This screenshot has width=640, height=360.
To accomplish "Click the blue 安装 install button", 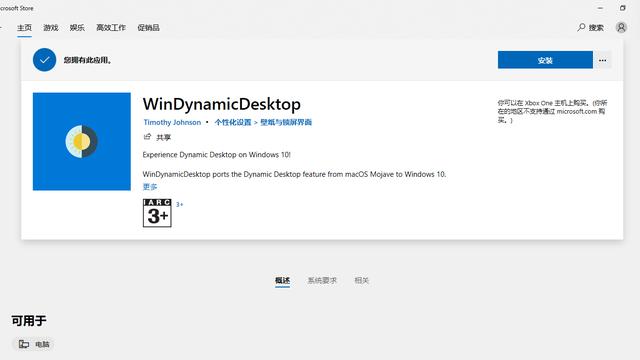I will (545, 60).
